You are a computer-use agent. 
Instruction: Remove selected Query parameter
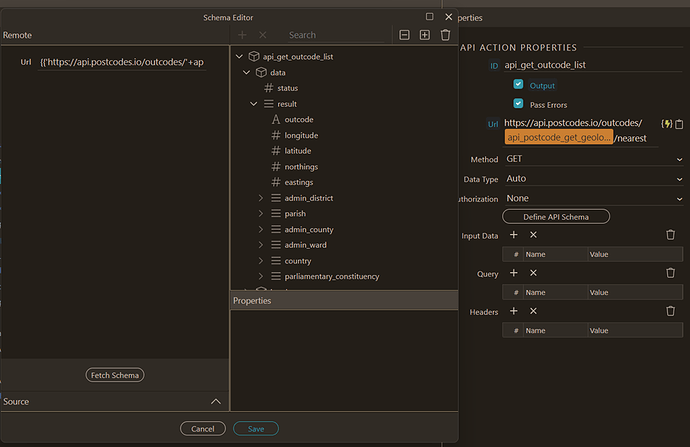pos(533,273)
